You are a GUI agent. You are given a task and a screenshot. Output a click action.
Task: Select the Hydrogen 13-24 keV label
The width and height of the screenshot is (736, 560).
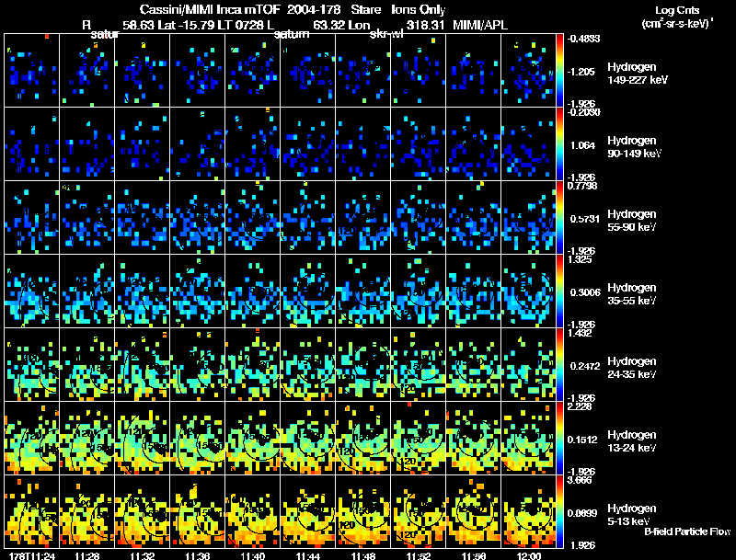(634, 440)
